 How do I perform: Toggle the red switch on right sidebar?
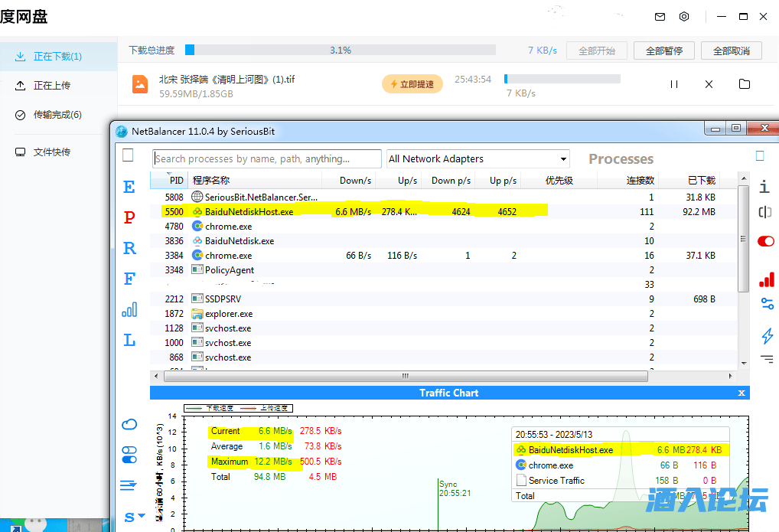coord(765,241)
